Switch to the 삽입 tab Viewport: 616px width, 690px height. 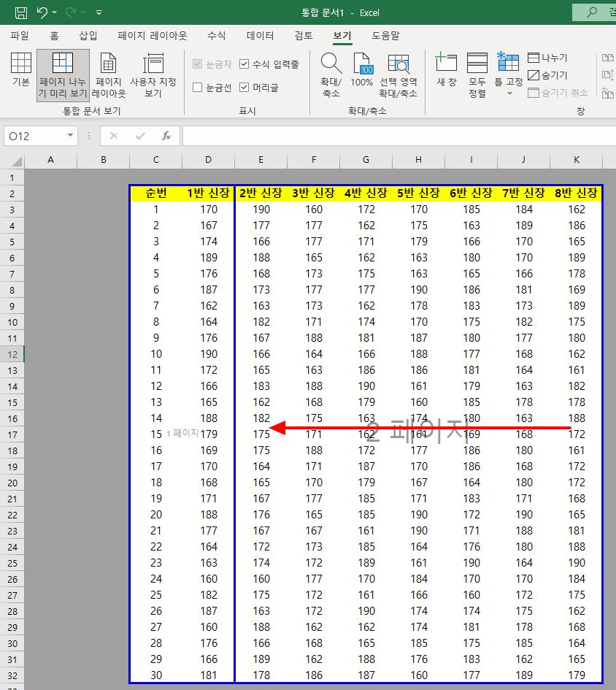click(88, 36)
